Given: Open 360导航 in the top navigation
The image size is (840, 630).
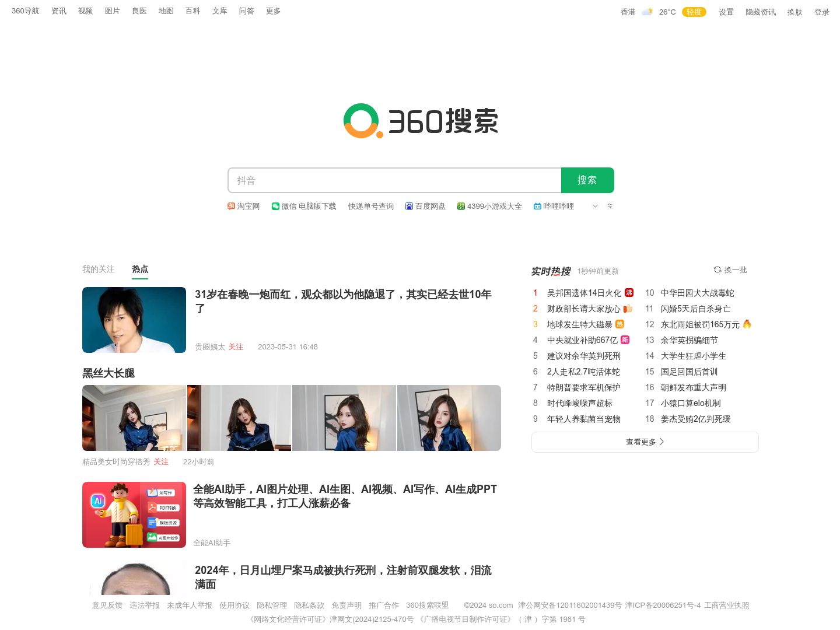Looking at the screenshot, I should point(26,11).
